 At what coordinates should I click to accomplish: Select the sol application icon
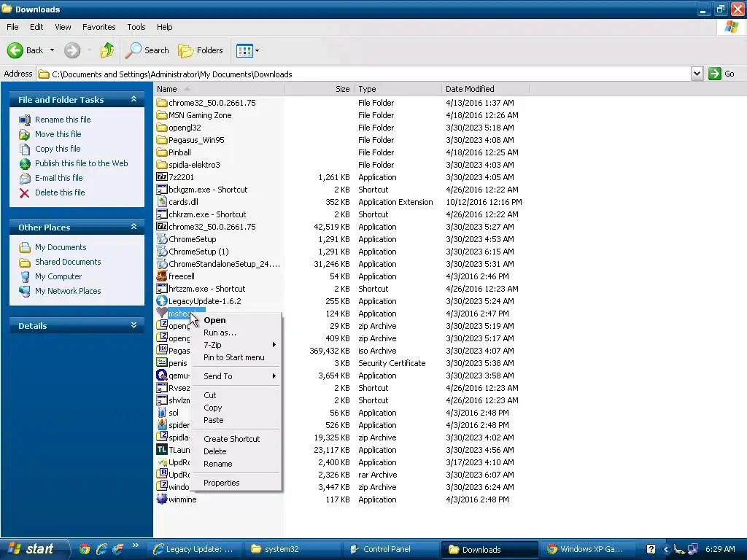[x=162, y=412]
